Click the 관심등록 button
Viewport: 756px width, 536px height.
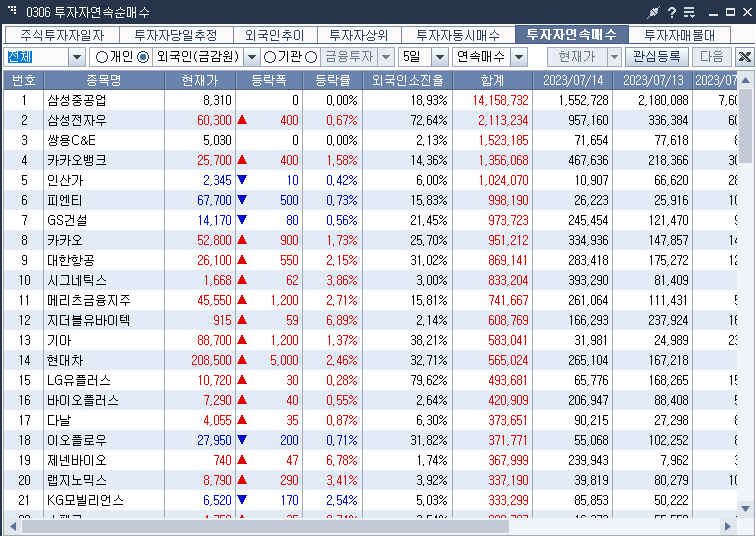[x=657, y=57]
